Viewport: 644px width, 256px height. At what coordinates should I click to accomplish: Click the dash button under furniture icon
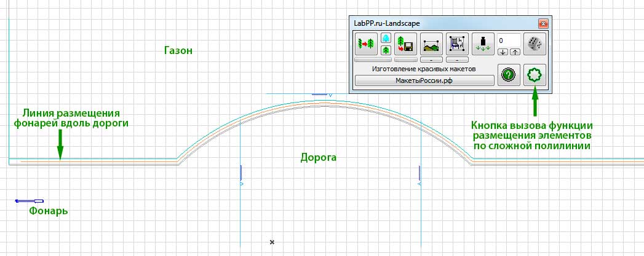click(457, 60)
